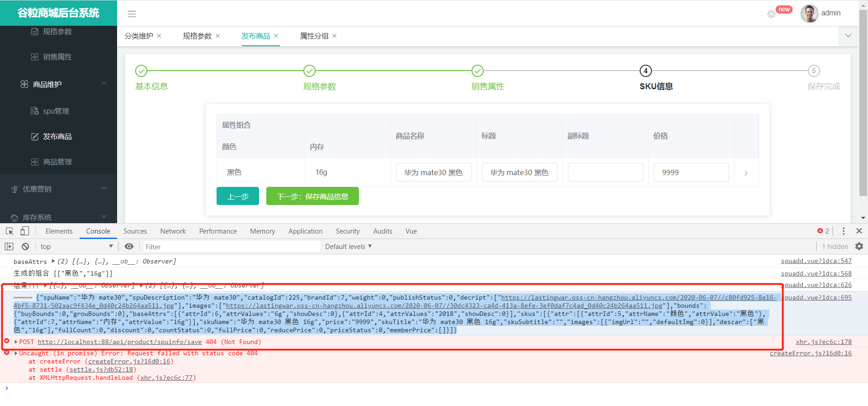The height and width of the screenshot is (406, 868).
Task: Click the 规格参数 step check icon
Action: [309, 71]
